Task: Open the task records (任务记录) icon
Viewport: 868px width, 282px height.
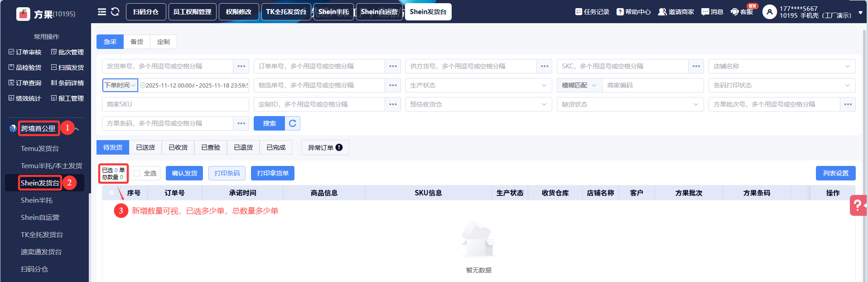Action: tap(579, 12)
